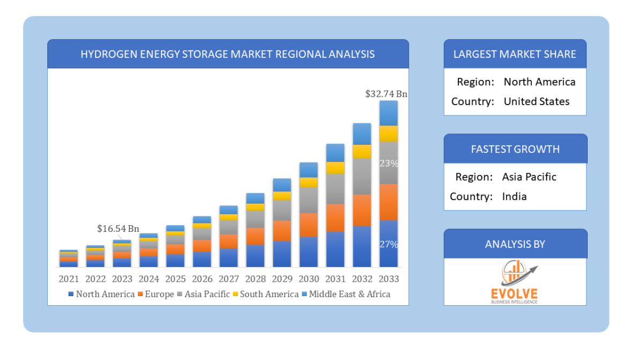This screenshot has height=362, width=644.
Task: Click 'Europe' legend text
Action: [x=159, y=294]
